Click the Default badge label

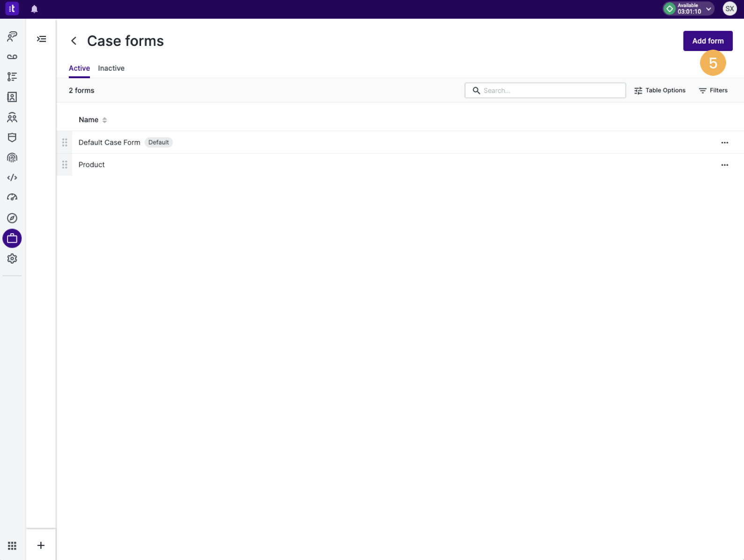[x=158, y=142]
